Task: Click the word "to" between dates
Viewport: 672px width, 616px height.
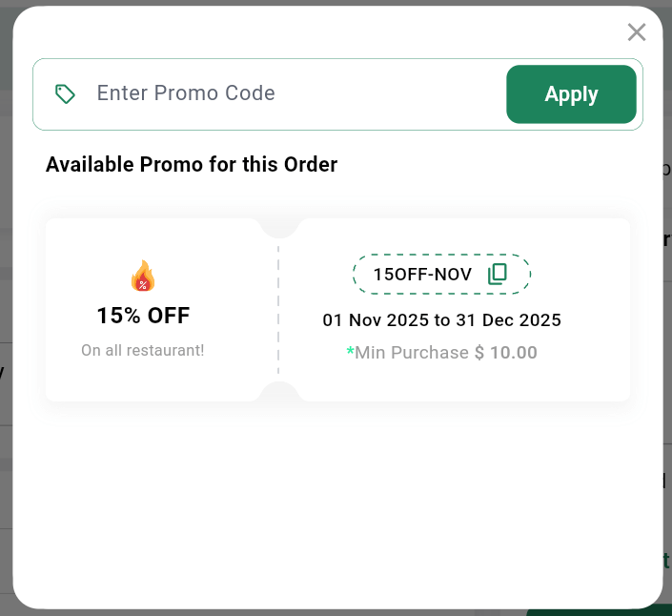Action: click(441, 320)
